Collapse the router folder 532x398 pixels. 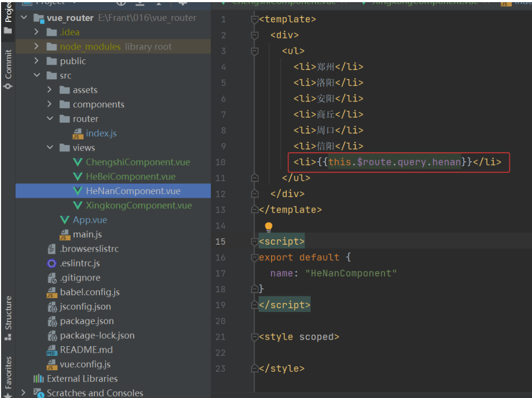pos(50,118)
